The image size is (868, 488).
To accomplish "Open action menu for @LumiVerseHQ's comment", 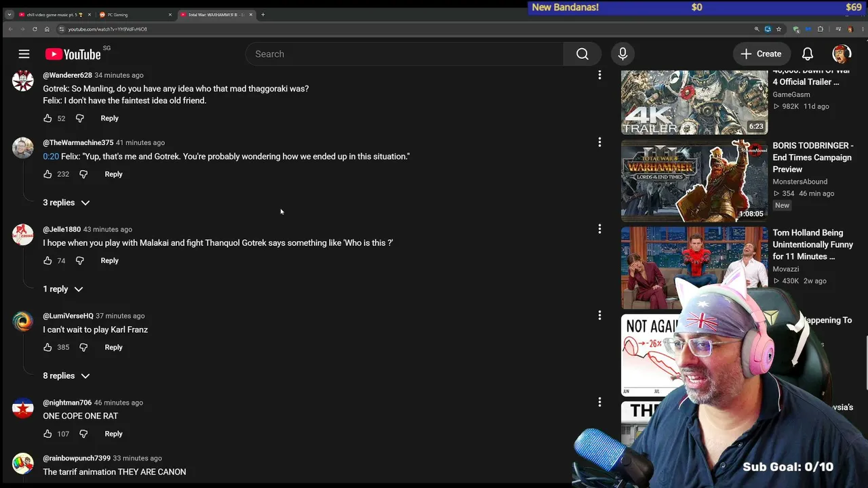I will click(599, 315).
